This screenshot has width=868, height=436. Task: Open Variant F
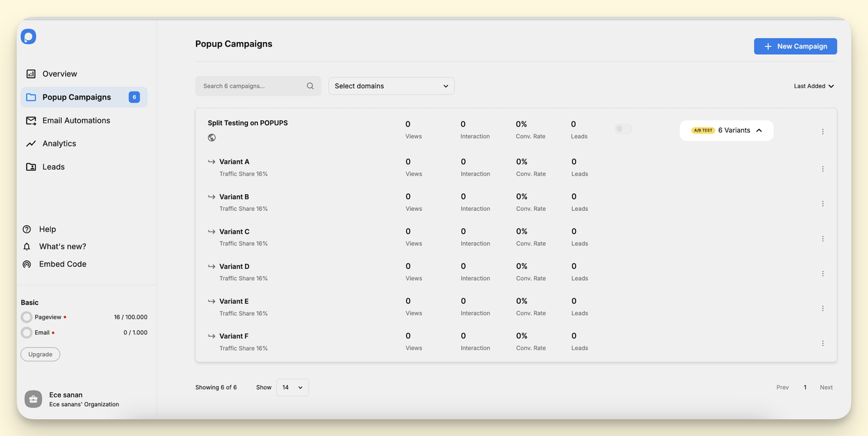pyautogui.click(x=234, y=336)
